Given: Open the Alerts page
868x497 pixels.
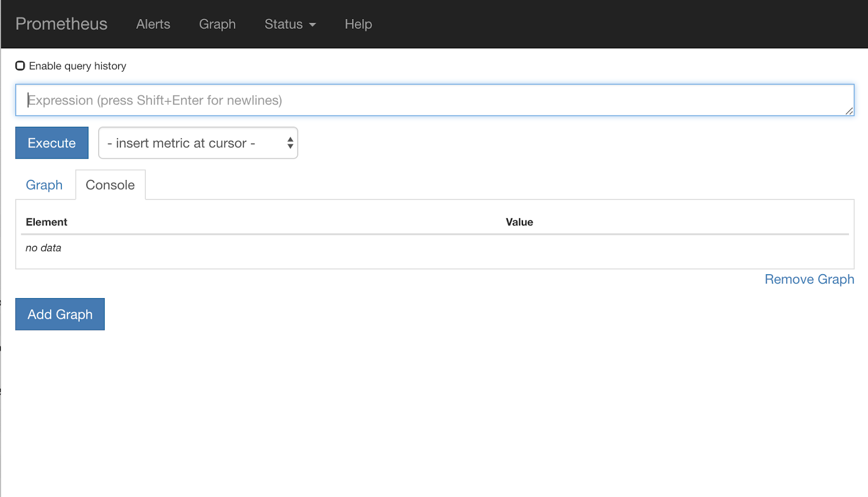Looking at the screenshot, I should [153, 24].
